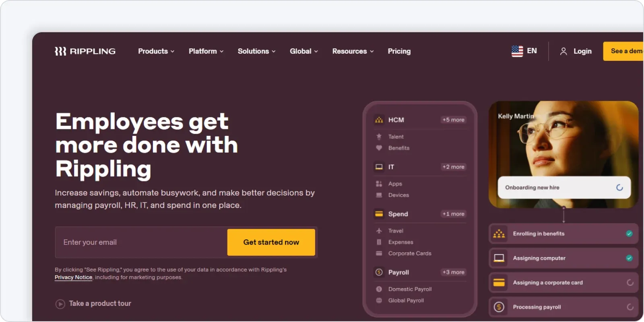Click the US flag language icon
Viewport: 644px width, 322px height.
517,51
